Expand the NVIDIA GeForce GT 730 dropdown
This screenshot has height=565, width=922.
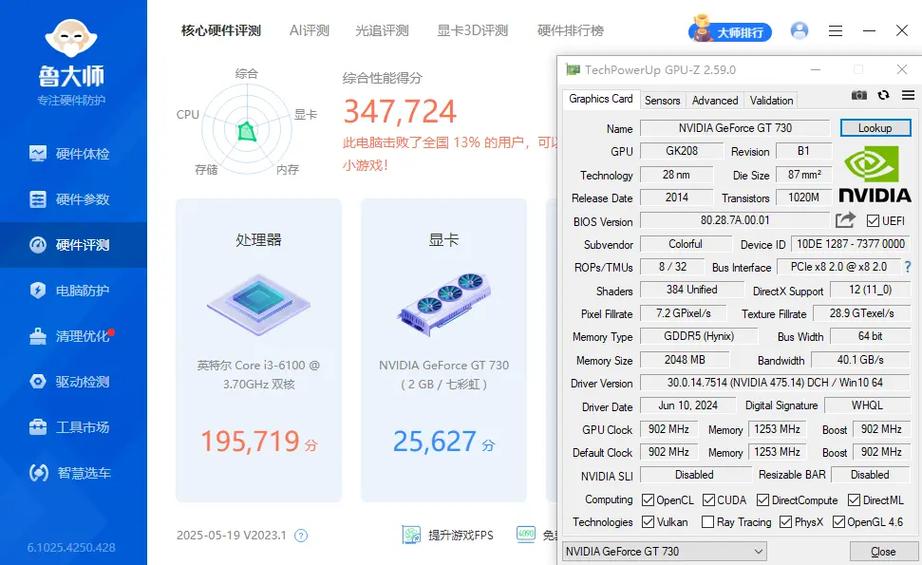[x=758, y=551]
